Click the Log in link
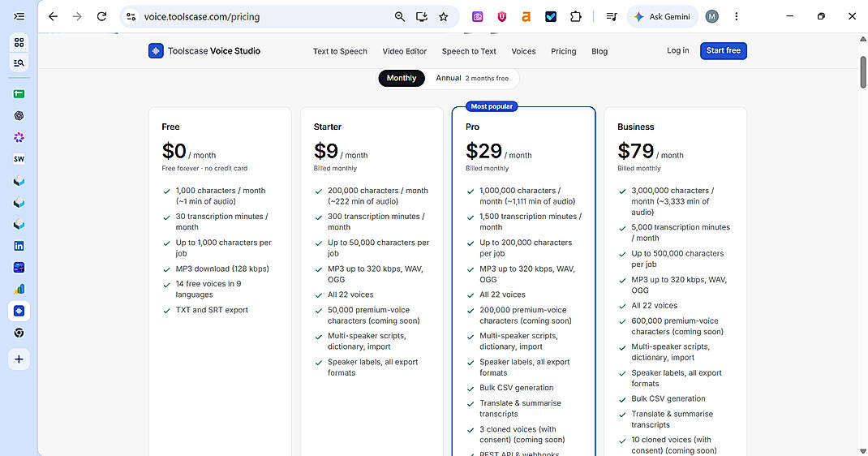The width and height of the screenshot is (868, 456). 677,50
